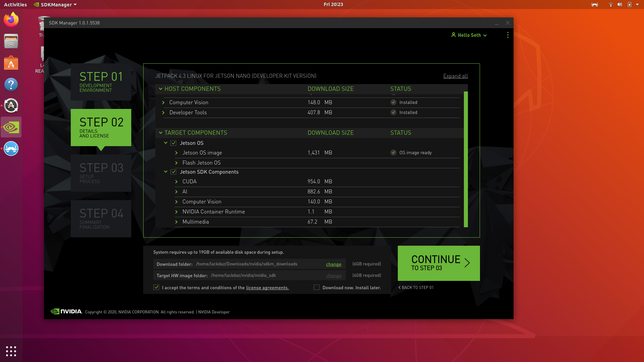Screen dimensions: 644x362
Task: Change the download folder path
Action: [333, 264]
